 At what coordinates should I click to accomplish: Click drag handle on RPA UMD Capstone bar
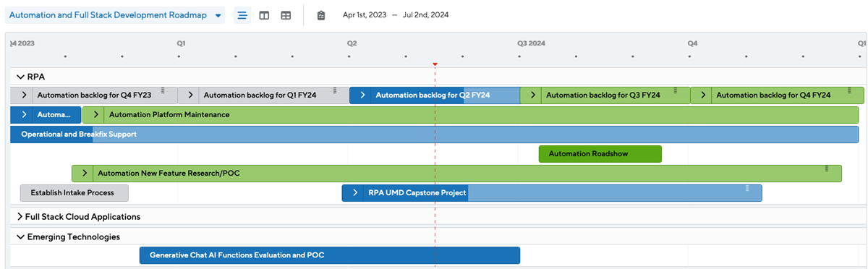(747, 188)
